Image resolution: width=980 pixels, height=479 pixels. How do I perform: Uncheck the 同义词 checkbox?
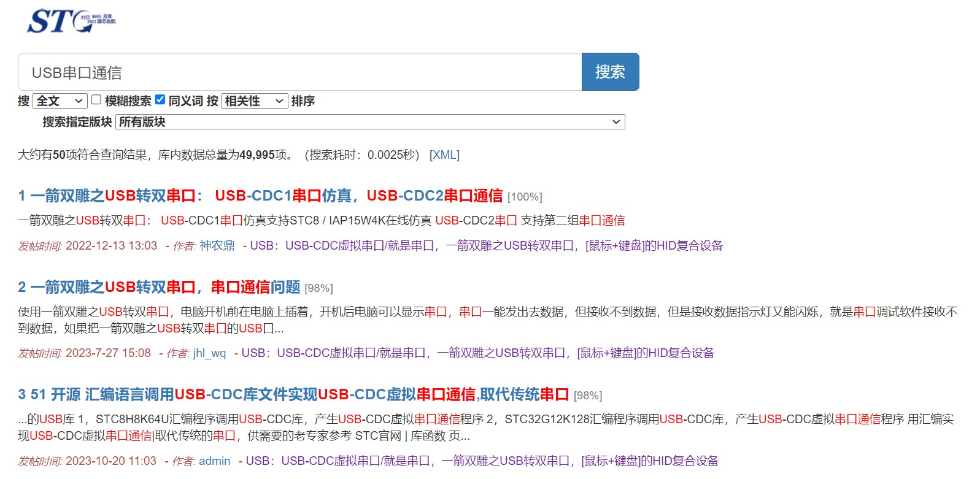click(160, 99)
